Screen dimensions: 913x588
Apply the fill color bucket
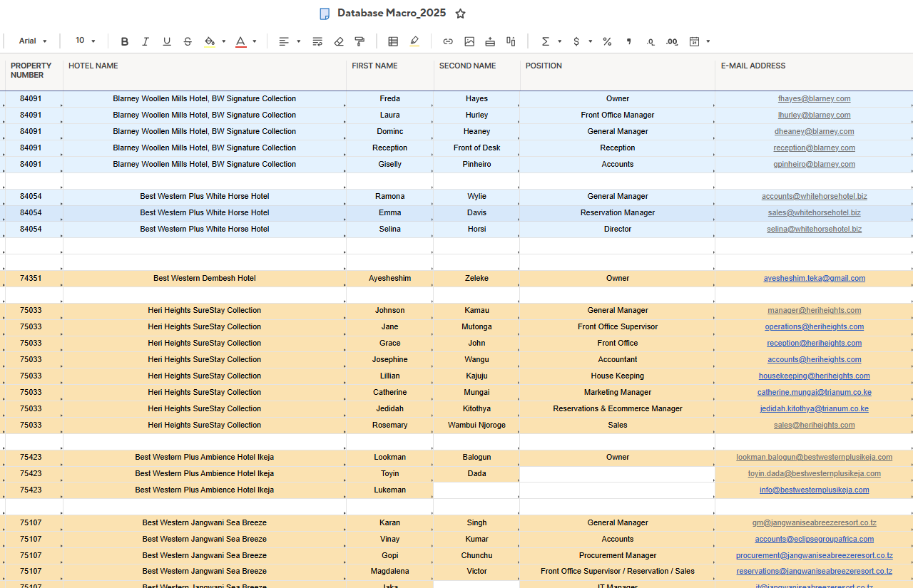210,41
